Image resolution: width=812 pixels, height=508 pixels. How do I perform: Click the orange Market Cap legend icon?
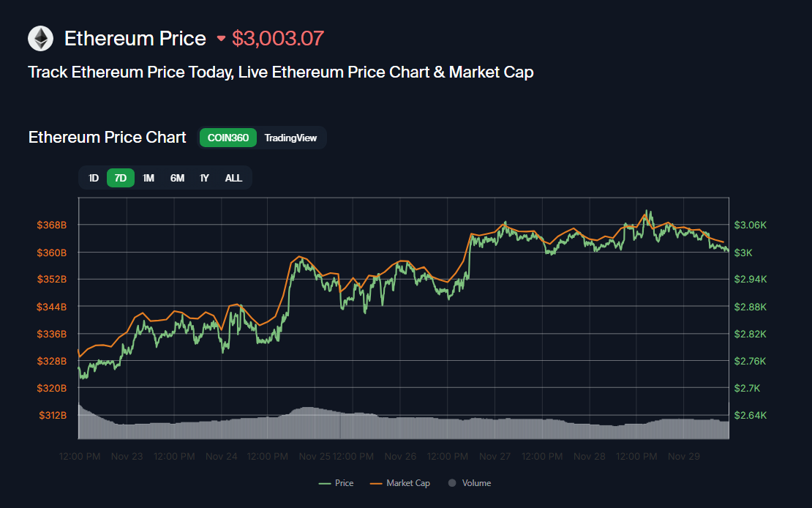point(377,483)
